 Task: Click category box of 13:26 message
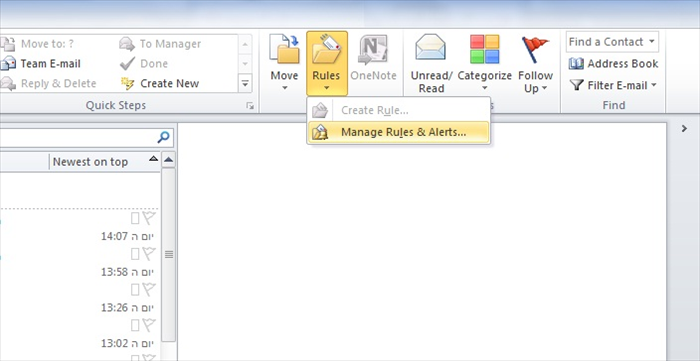coord(135,290)
